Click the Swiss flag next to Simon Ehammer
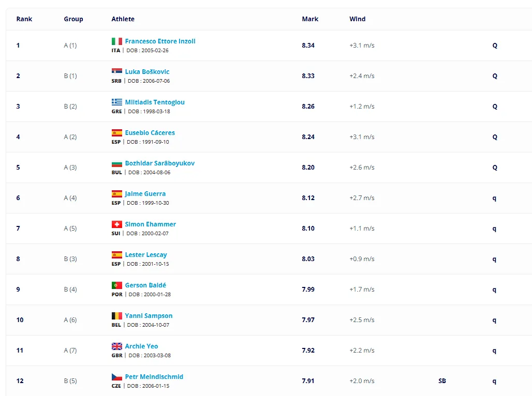The width and height of the screenshot is (532, 396). point(117,224)
